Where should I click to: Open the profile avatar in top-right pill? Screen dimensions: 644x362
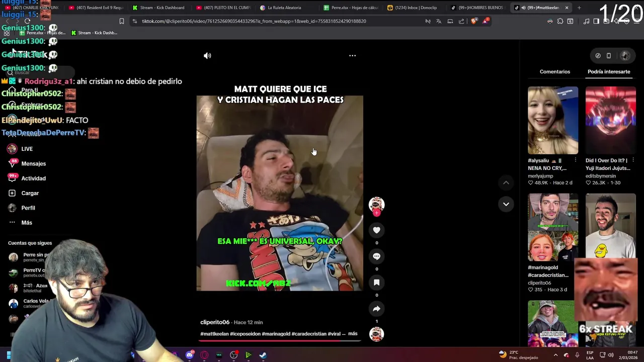pos(625,56)
